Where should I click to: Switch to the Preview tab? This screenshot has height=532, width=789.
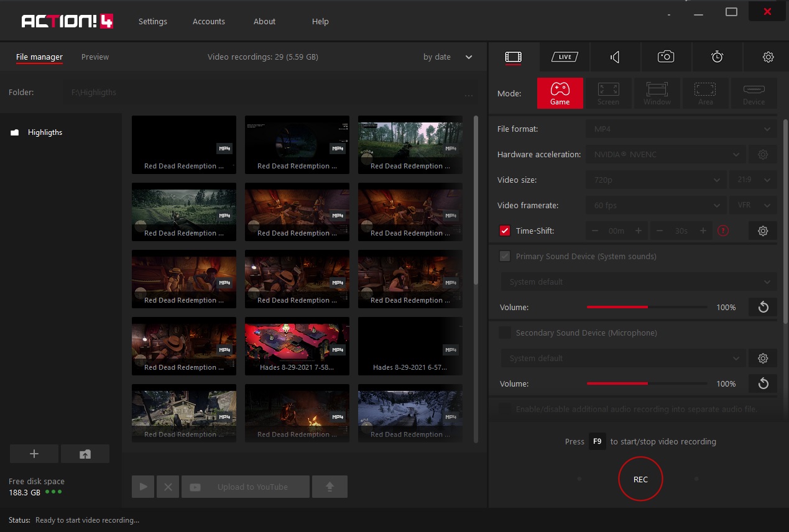(95, 57)
